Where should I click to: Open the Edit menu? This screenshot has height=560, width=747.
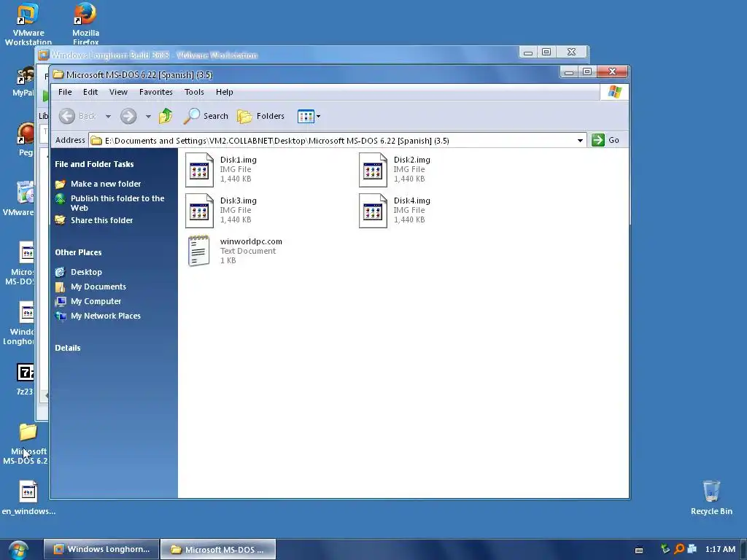90,92
